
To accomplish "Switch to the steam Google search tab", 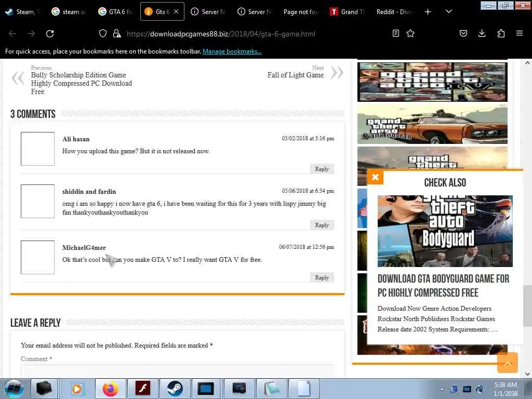I will (x=69, y=11).
